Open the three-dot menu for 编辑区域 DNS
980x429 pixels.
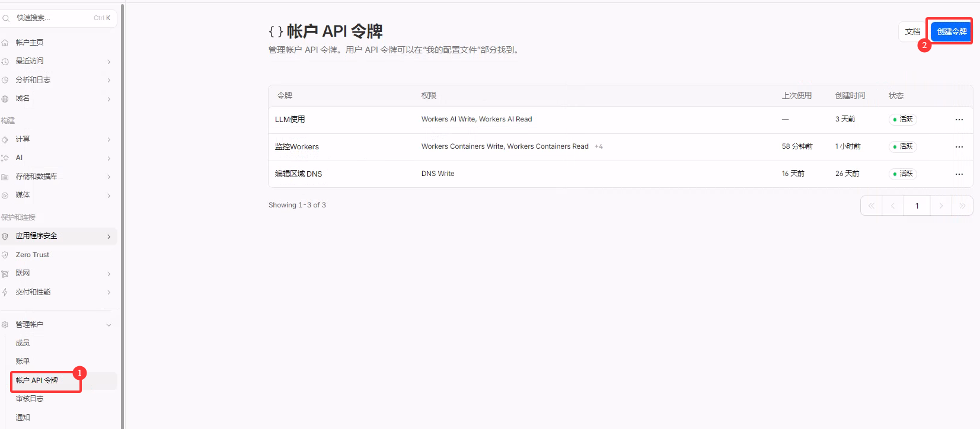[959, 174]
